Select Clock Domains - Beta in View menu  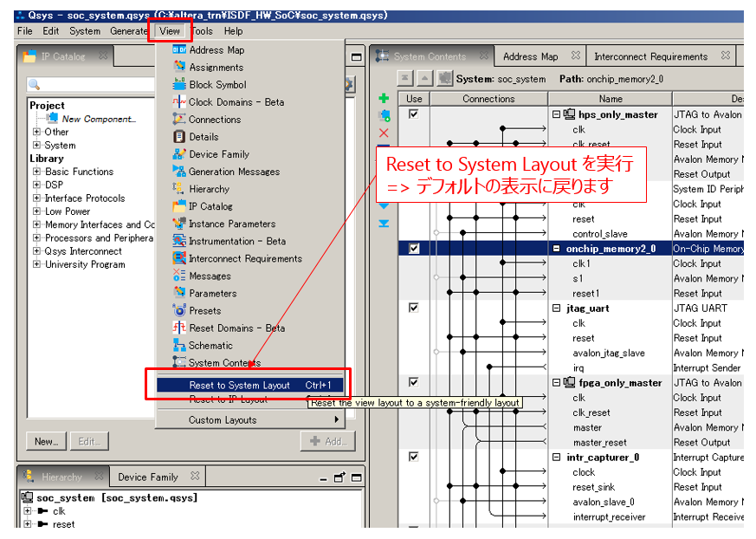[x=236, y=102]
